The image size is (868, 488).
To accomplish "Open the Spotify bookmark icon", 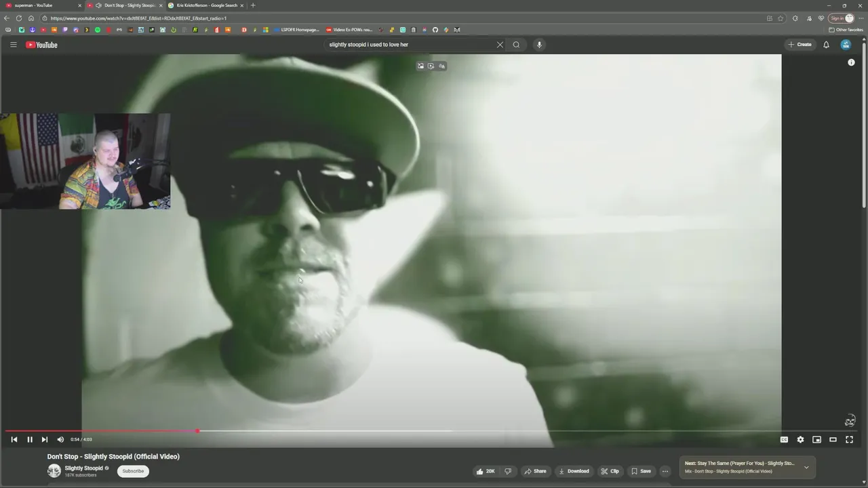I will (98, 30).
